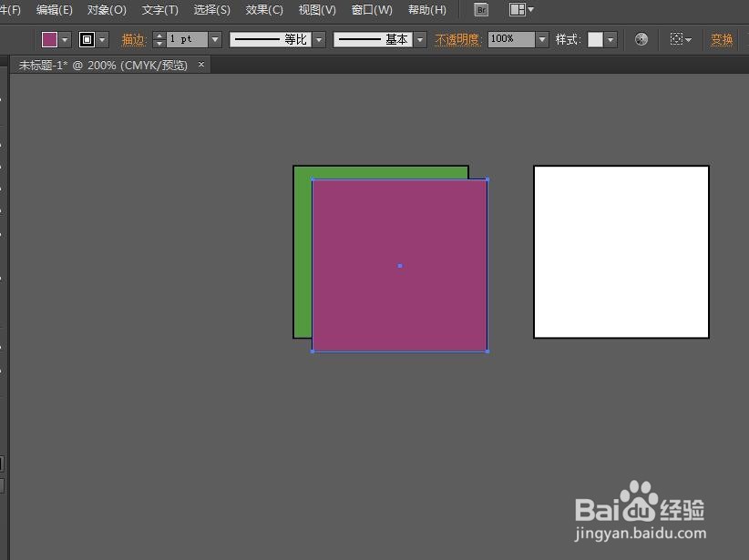
Task: Click the Recolor Artwork wheel icon
Action: [x=641, y=40]
